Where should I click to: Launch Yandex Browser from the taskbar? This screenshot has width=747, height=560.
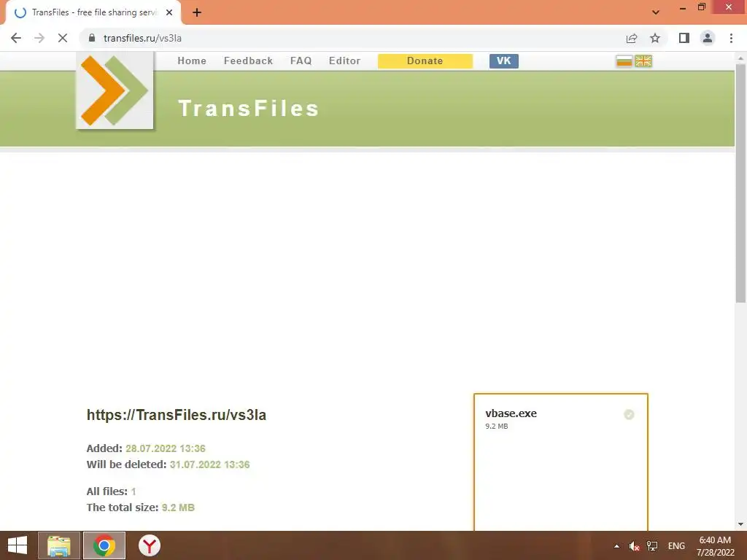coord(150,545)
